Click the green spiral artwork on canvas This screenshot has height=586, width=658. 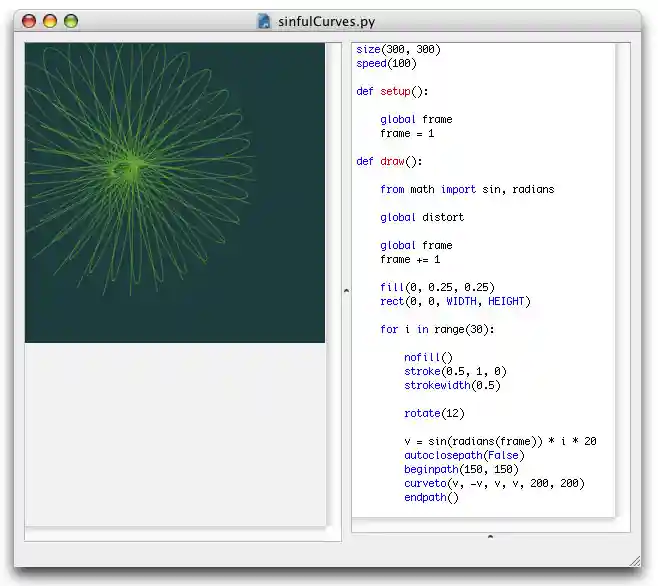[x=130, y=165]
